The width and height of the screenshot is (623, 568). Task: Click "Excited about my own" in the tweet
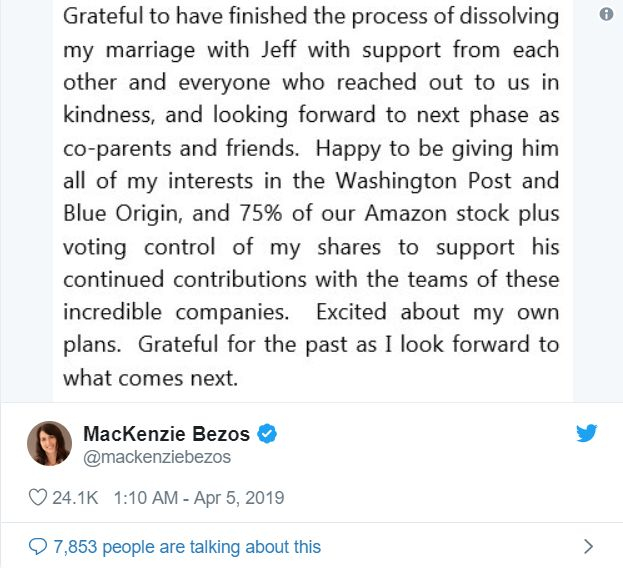[438, 311]
